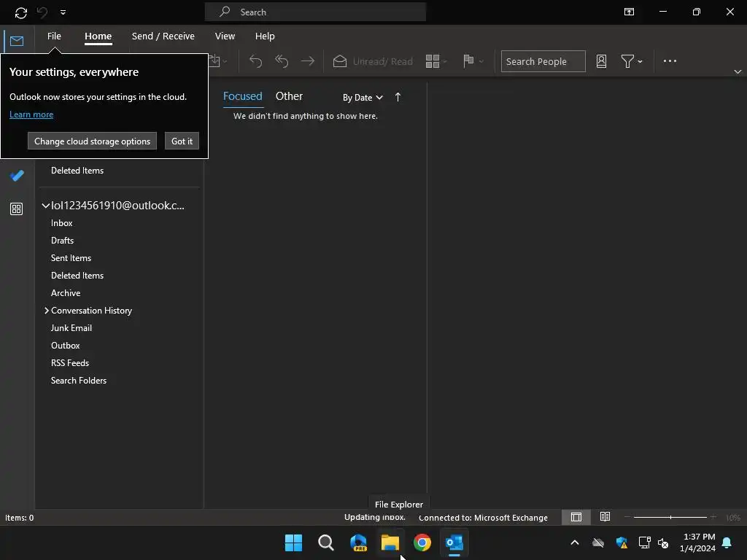Click the Reply All icon
This screenshot has height=560, width=747.
coord(282,61)
